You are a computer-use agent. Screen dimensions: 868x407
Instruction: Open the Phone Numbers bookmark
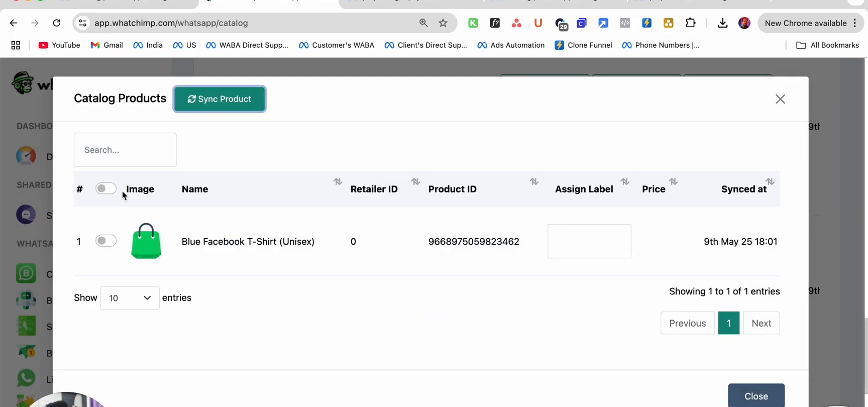[661, 45]
